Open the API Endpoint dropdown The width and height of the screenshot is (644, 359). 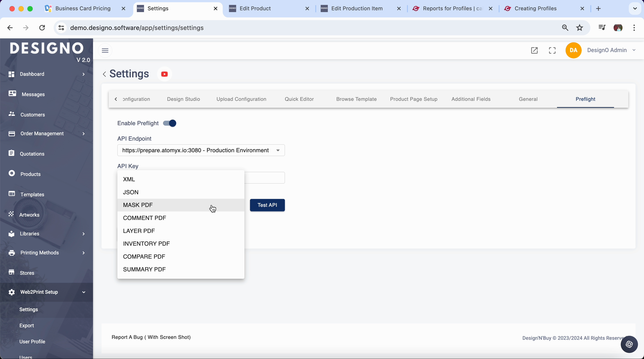pos(201,150)
